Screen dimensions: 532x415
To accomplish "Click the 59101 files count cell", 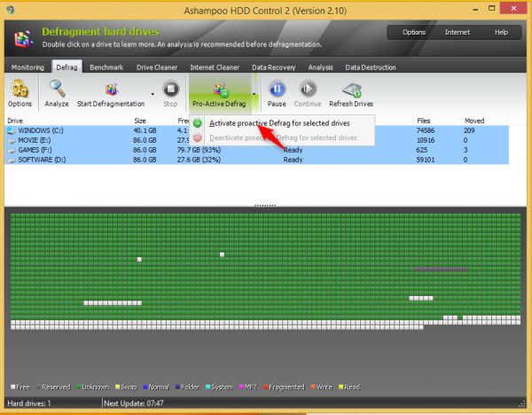I will (426, 160).
